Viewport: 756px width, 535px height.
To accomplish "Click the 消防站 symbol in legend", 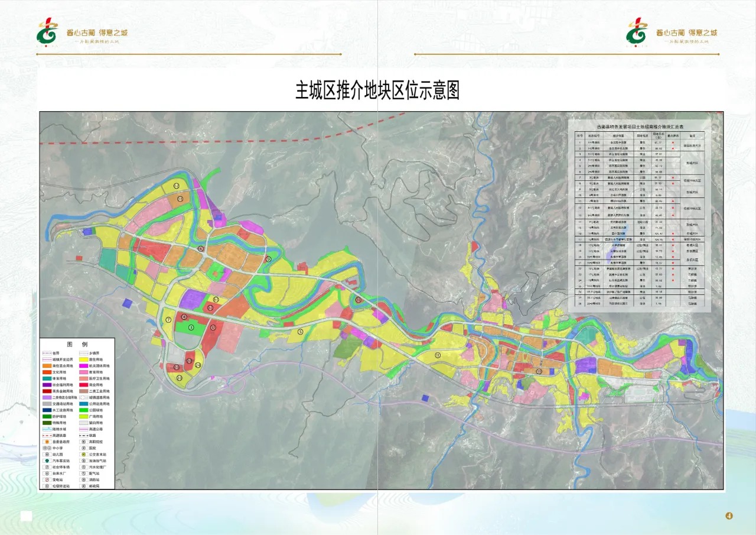I will (x=84, y=479).
